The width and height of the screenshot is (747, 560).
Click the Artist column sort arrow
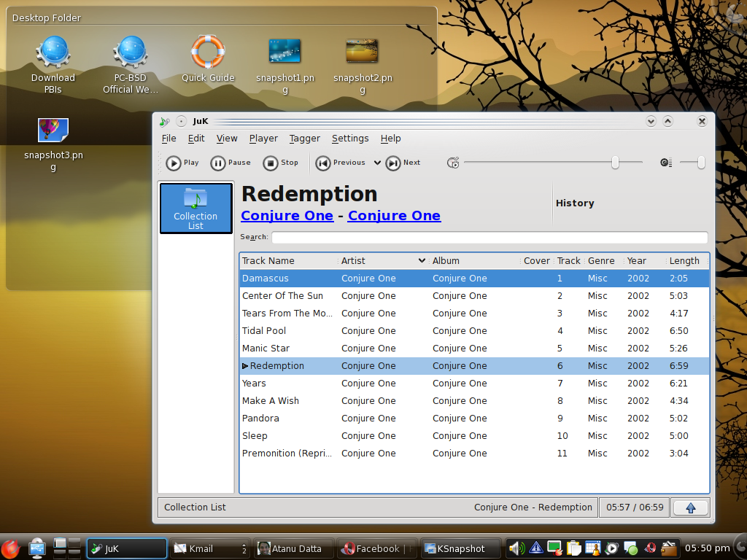422,261
